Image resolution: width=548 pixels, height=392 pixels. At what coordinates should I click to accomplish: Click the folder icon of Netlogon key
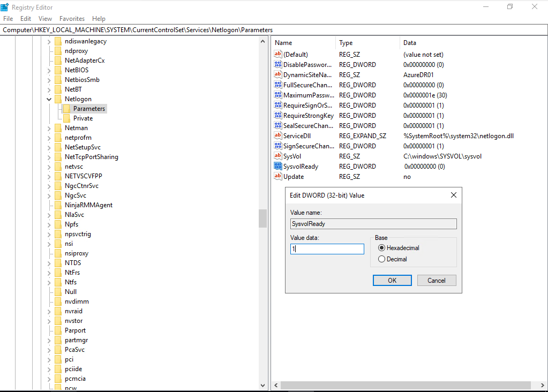point(58,99)
